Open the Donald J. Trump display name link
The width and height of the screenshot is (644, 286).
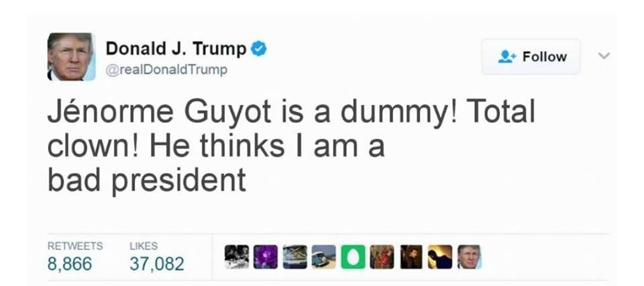[176, 49]
